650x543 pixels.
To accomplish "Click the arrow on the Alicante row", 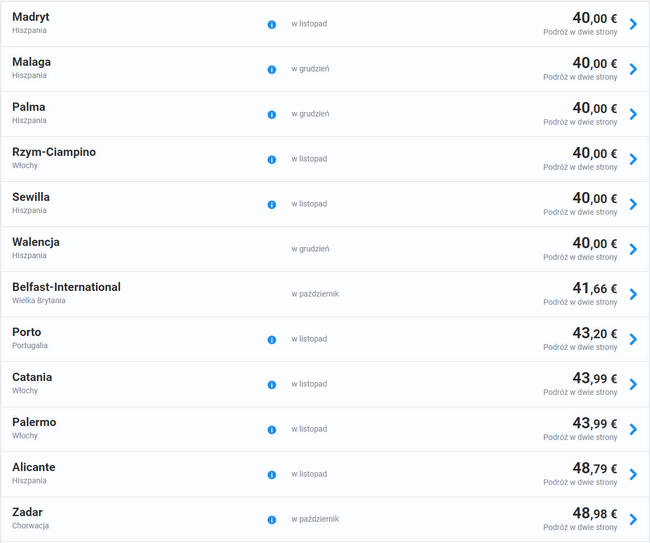I will (x=633, y=474).
